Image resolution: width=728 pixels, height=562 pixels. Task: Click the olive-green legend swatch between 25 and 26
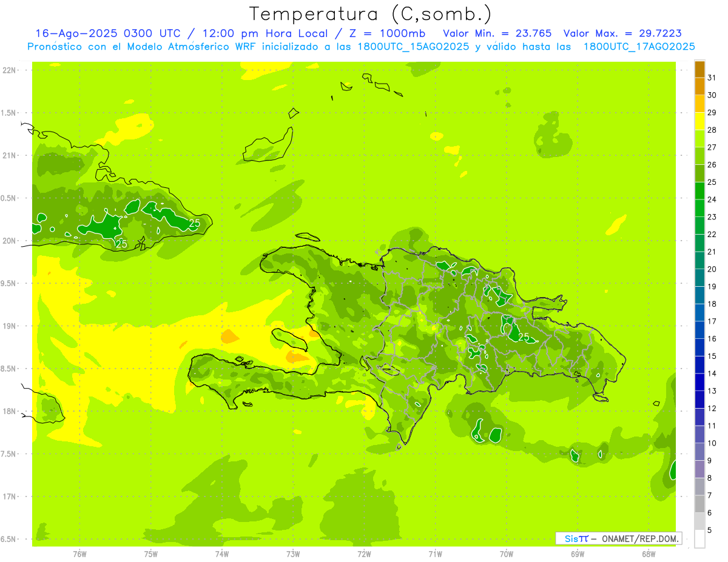[x=700, y=173]
